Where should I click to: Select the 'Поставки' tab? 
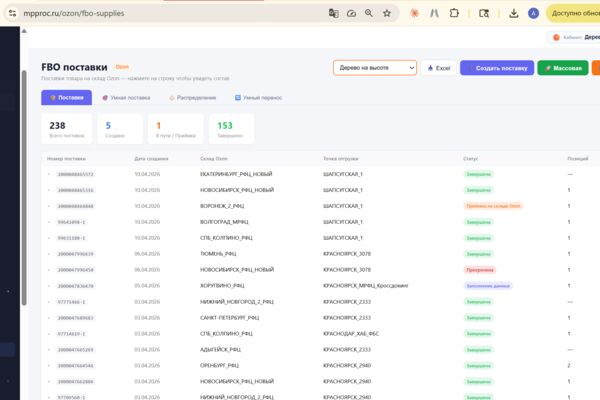[x=67, y=98]
